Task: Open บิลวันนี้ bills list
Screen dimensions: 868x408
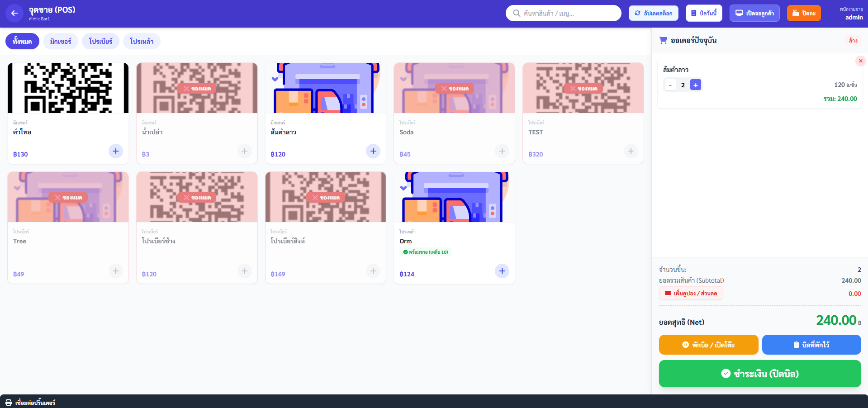Action: click(x=704, y=13)
